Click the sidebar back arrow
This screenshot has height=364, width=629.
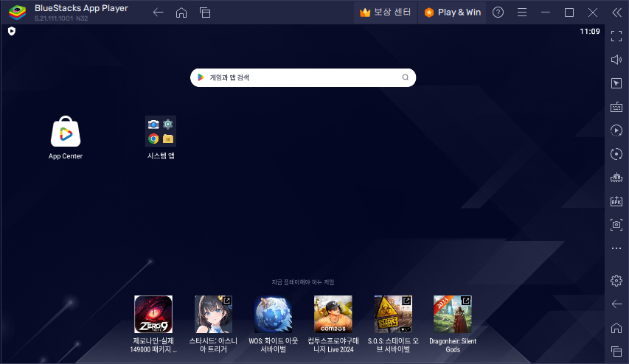point(616,304)
